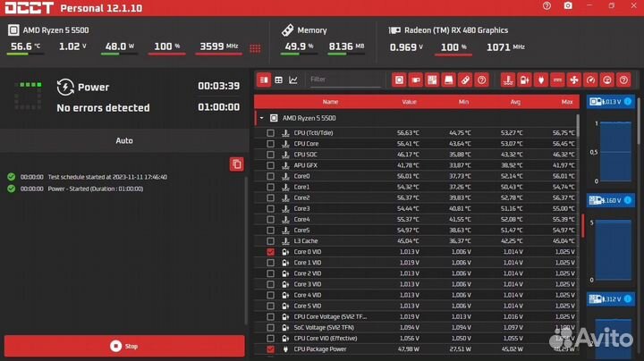Copy the test log with clipboard icon
Viewport: 644px width, 361px height.
[236, 164]
